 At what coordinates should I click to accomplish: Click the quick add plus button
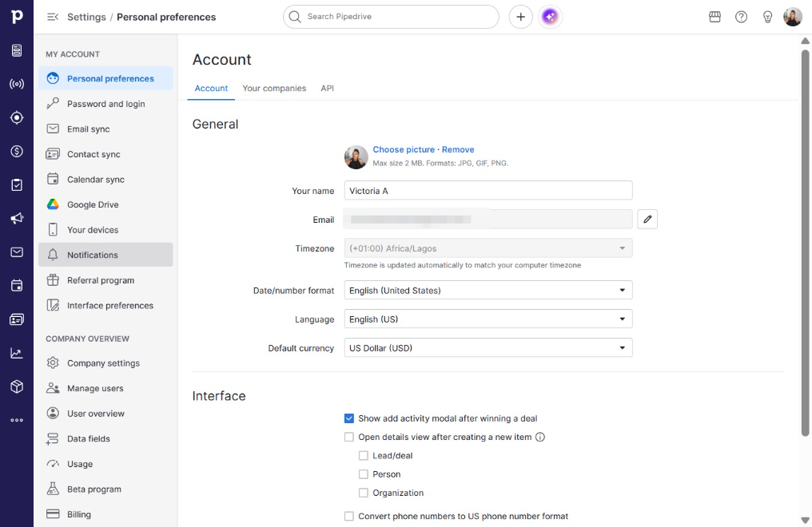520,17
